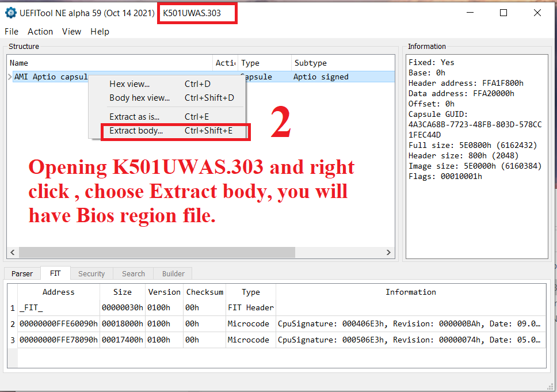Image resolution: width=557 pixels, height=392 pixels.
Task: Click the horizontal scrollbar thumb in Structure
Action: point(157,252)
